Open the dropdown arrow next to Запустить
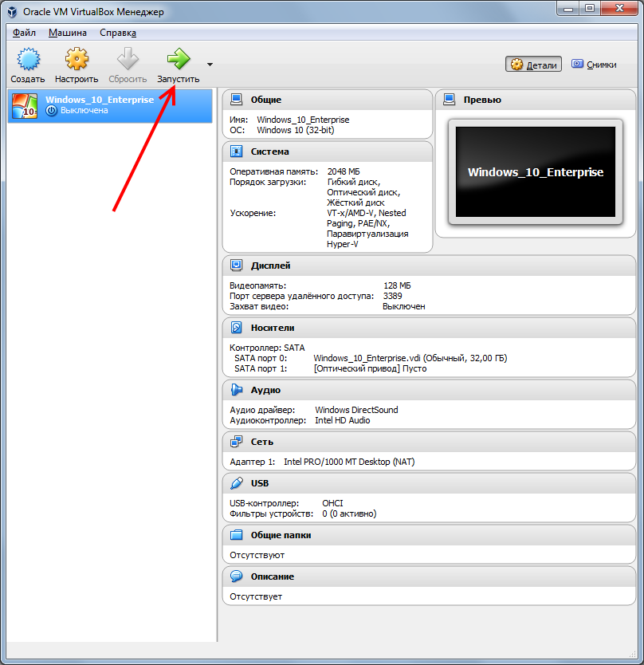644x665 pixels. coord(210,65)
